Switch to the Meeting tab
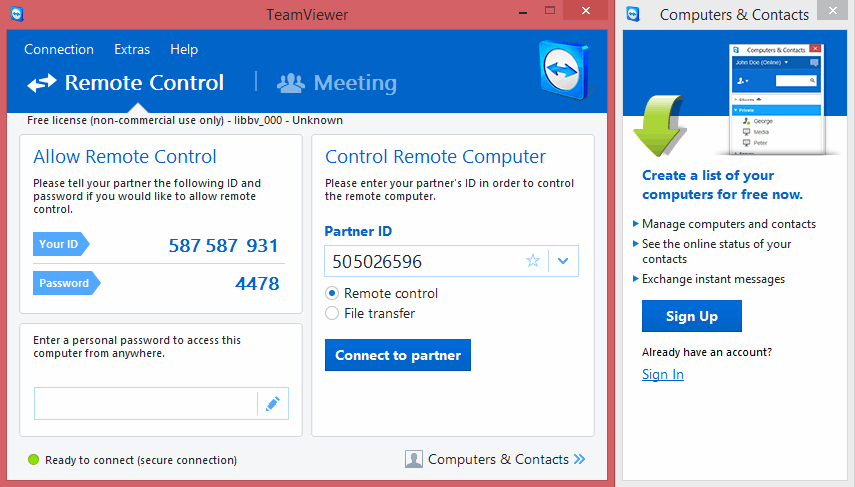This screenshot has width=855, height=487. point(337,83)
